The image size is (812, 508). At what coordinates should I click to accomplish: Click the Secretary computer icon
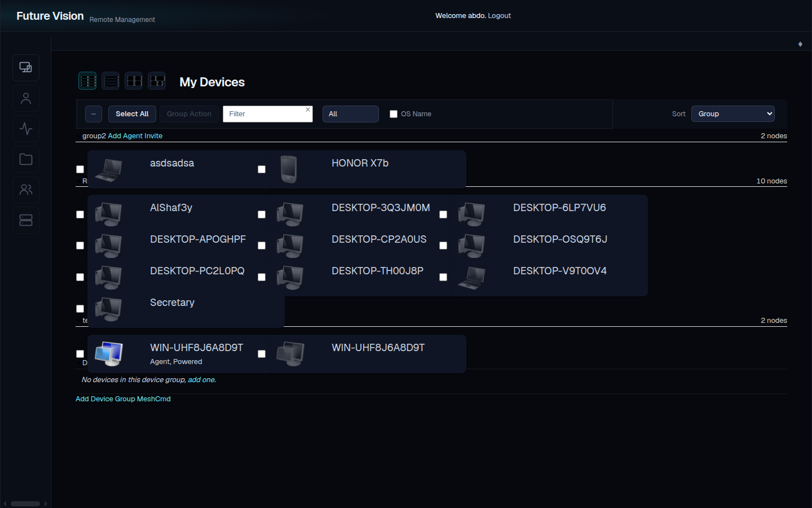click(x=108, y=309)
